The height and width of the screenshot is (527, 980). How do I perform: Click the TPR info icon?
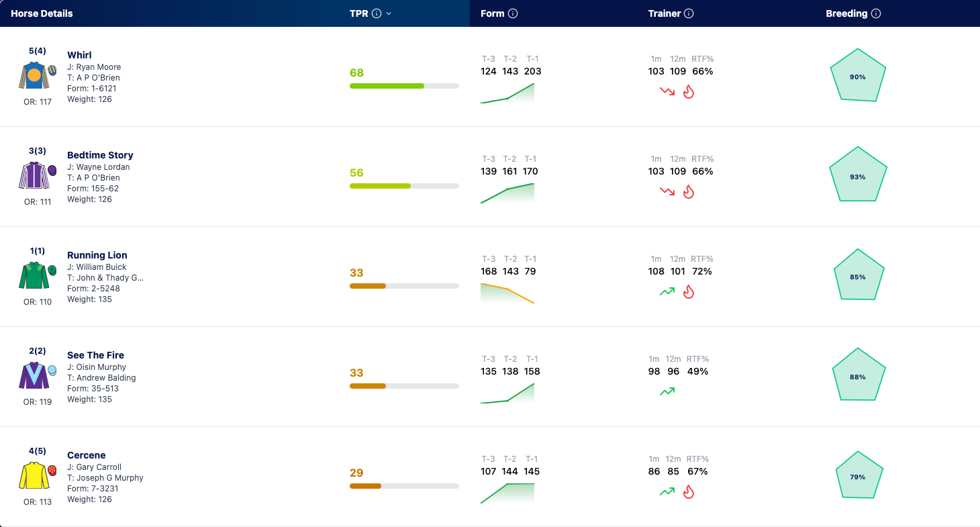tap(377, 13)
